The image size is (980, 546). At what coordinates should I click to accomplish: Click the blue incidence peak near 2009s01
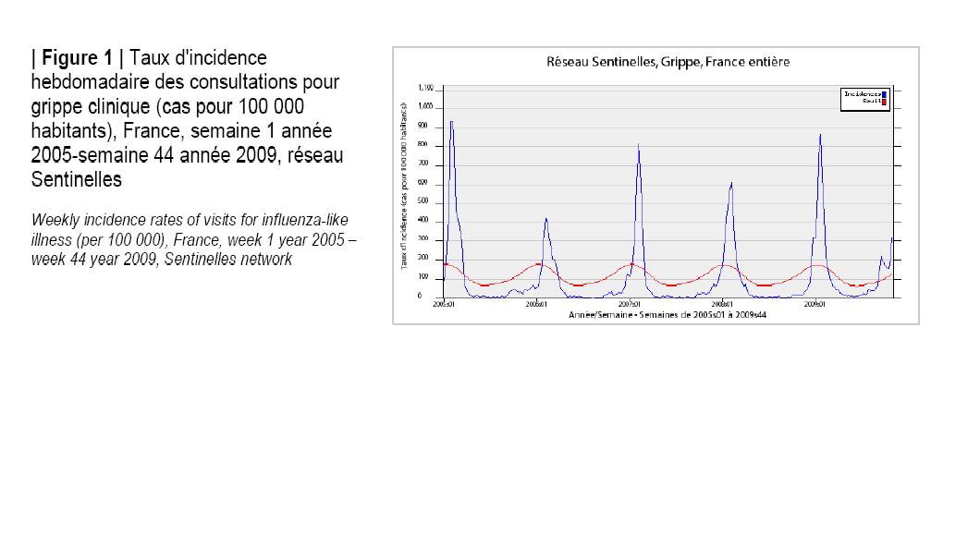pos(819,135)
